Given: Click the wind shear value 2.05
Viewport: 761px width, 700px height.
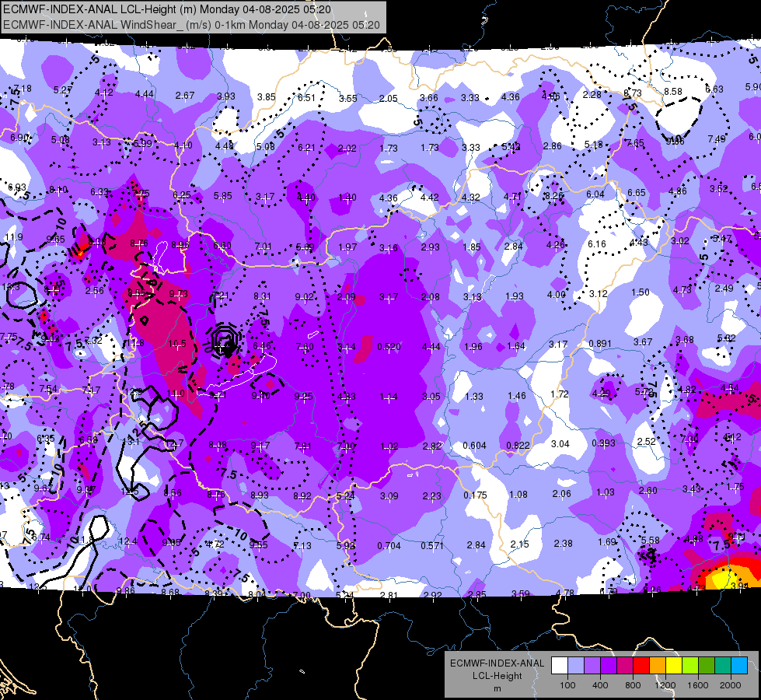Looking at the screenshot, I should [x=388, y=99].
